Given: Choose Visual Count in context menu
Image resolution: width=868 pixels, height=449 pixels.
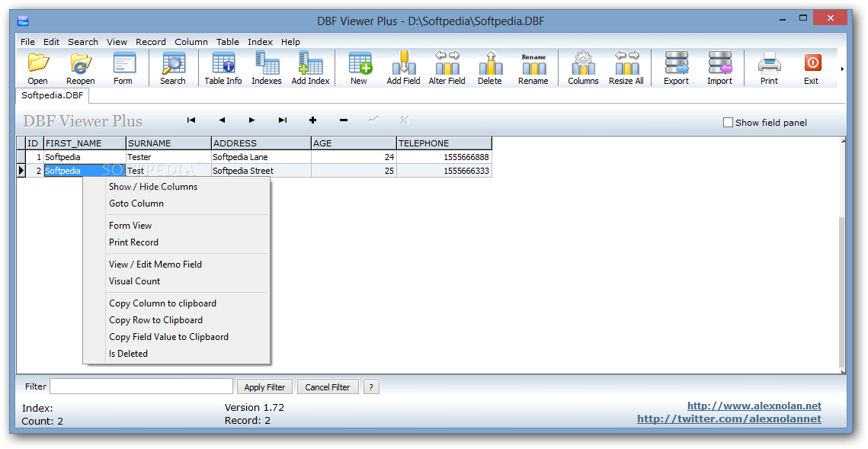Looking at the screenshot, I should click(x=177, y=281).
